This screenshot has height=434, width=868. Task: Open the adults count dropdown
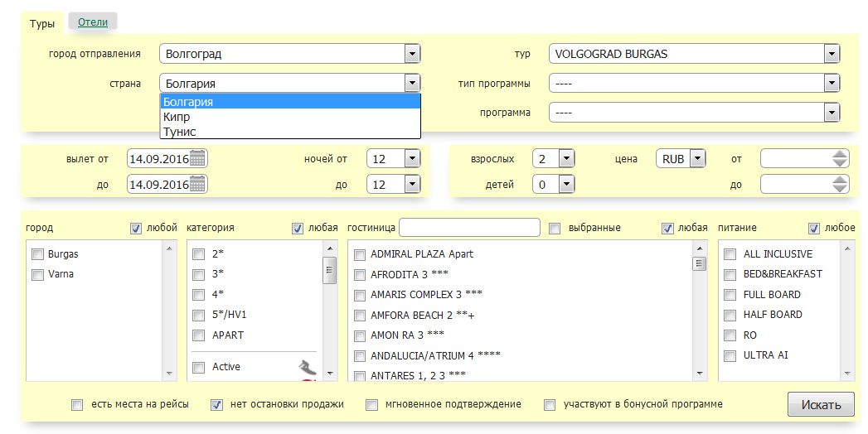pyautogui.click(x=566, y=158)
